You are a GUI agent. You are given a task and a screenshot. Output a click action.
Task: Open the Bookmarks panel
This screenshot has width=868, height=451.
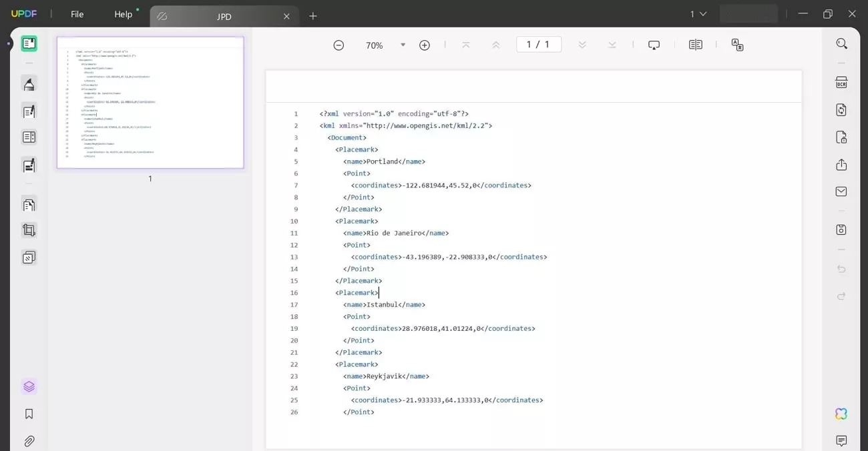point(29,414)
